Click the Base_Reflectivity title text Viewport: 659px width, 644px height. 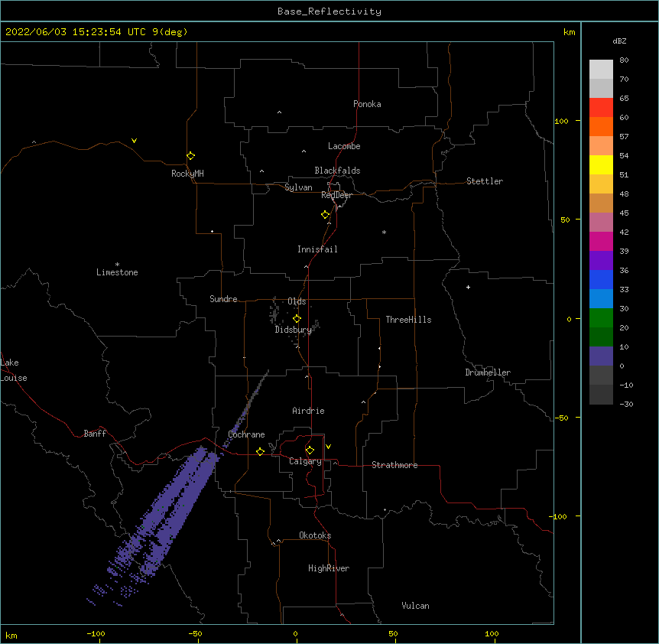pyautogui.click(x=329, y=11)
